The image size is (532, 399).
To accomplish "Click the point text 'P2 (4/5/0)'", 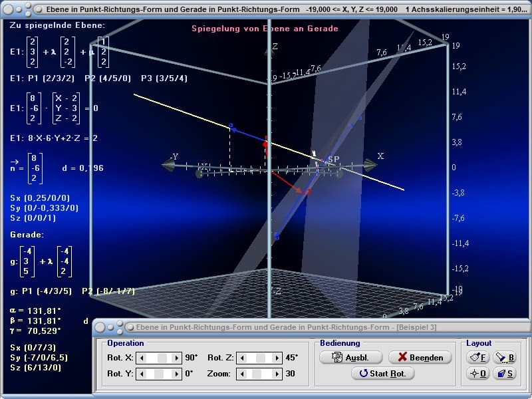I will point(108,78).
